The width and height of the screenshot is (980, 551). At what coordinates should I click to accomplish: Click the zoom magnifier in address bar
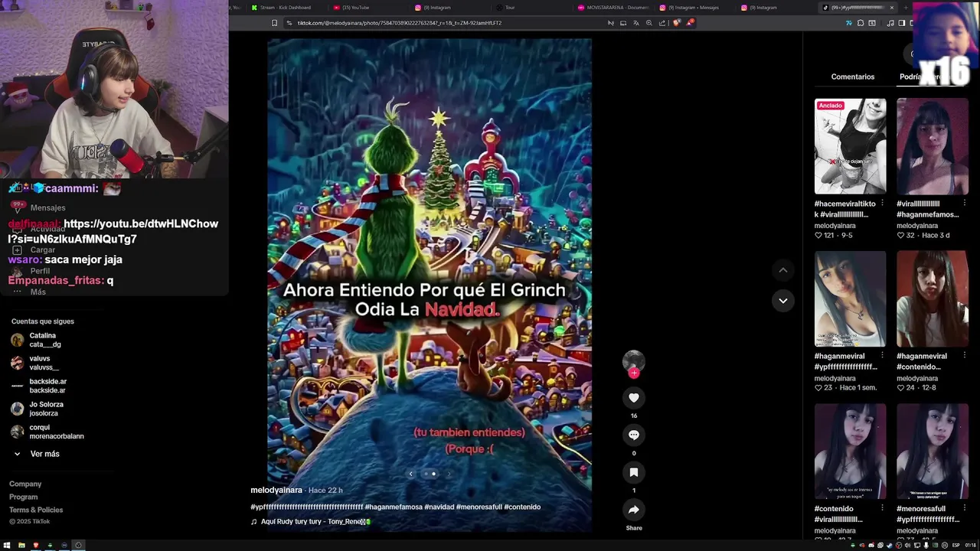(x=649, y=23)
